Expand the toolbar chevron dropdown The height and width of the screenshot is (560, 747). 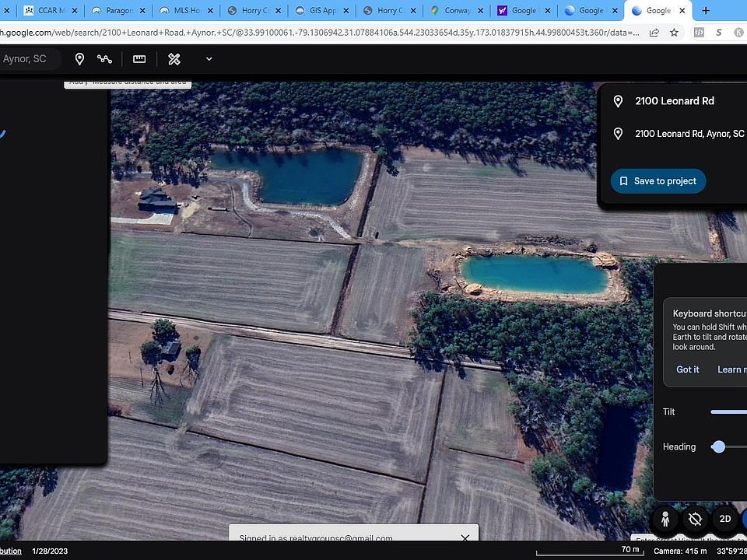[209, 59]
